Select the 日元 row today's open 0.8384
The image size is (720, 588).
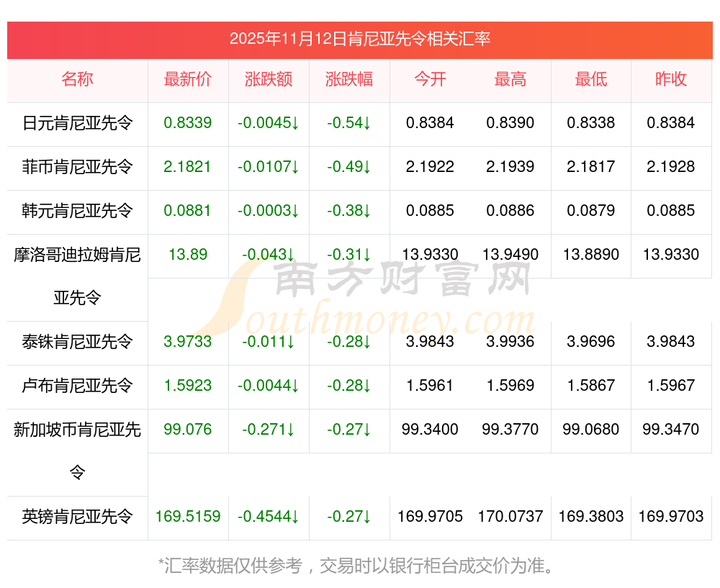[430, 122]
